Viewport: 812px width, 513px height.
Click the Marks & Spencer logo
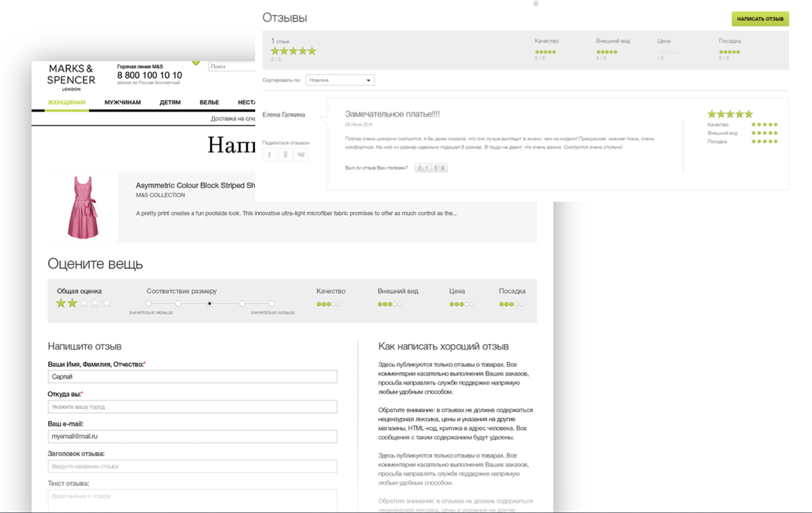(x=71, y=76)
